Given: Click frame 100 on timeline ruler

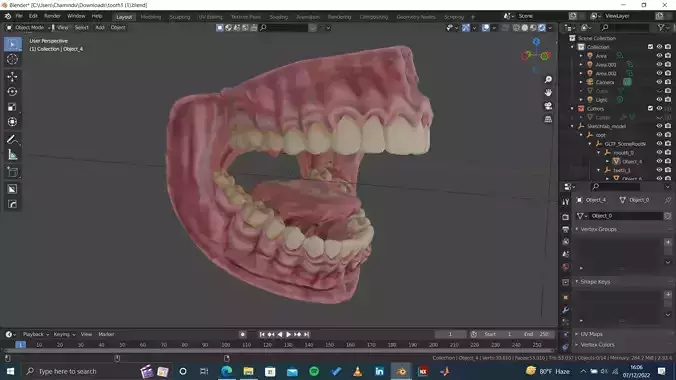Looking at the screenshot, I should (x=225, y=345).
